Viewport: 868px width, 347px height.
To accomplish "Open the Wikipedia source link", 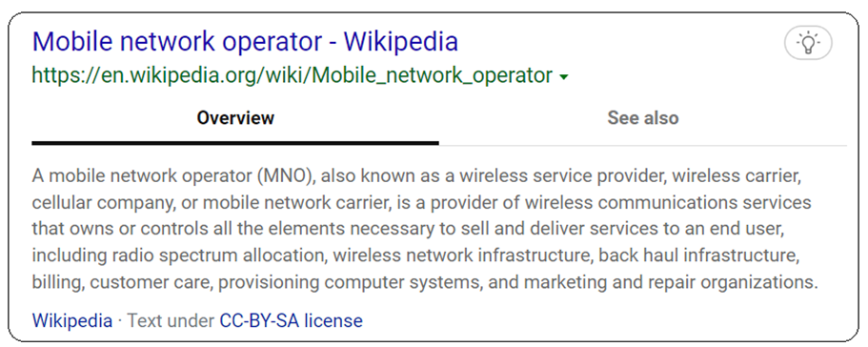I will 72,320.
